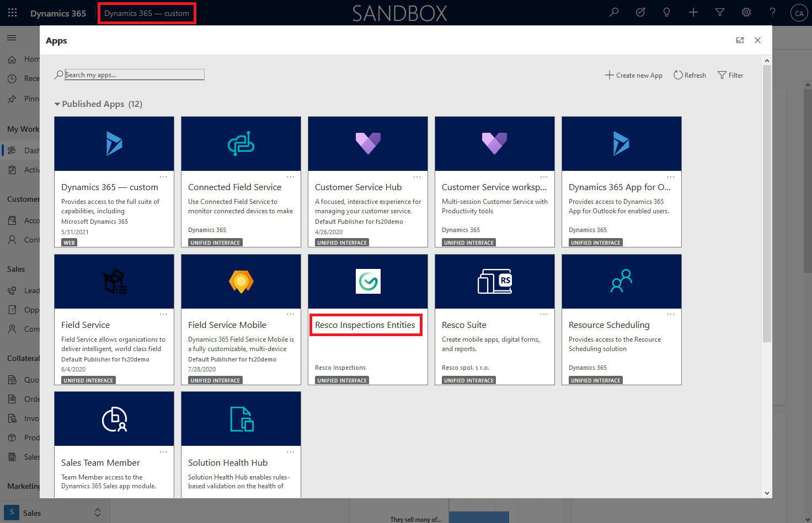
Task: Open more options for Connected Field Service
Action: [x=290, y=177]
